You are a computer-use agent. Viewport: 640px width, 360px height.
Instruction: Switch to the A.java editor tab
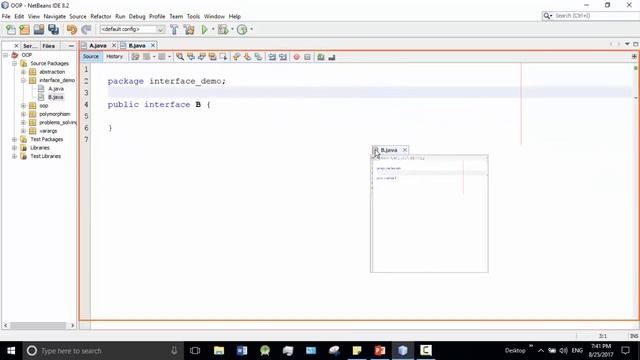click(98, 46)
